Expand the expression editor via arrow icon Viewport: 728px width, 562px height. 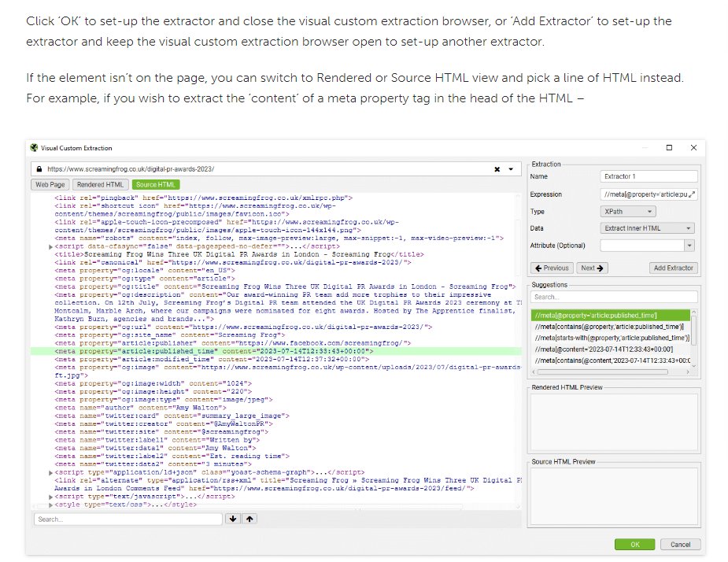pyautogui.click(x=692, y=194)
